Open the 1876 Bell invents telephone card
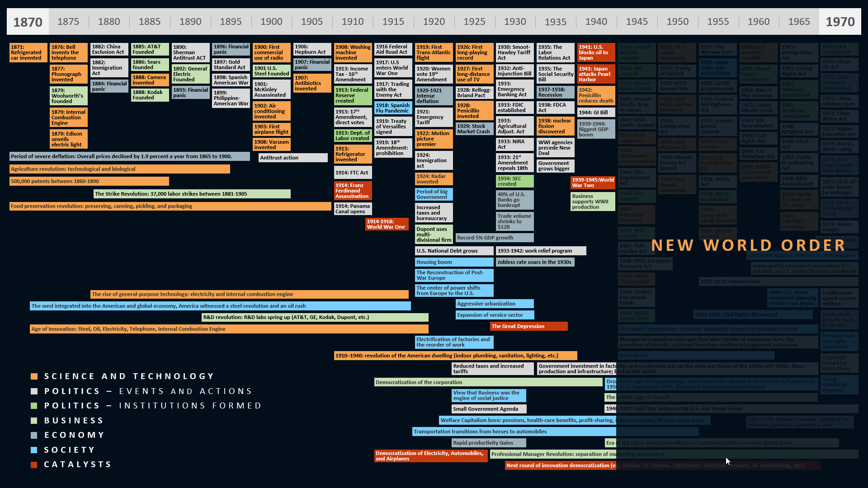This screenshot has height=488, width=868. [x=68, y=52]
